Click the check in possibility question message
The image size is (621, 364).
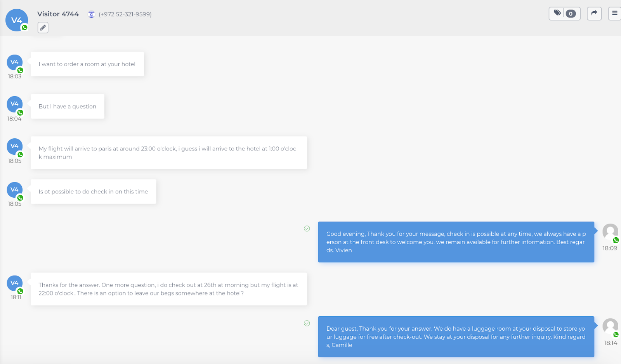[x=93, y=191]
